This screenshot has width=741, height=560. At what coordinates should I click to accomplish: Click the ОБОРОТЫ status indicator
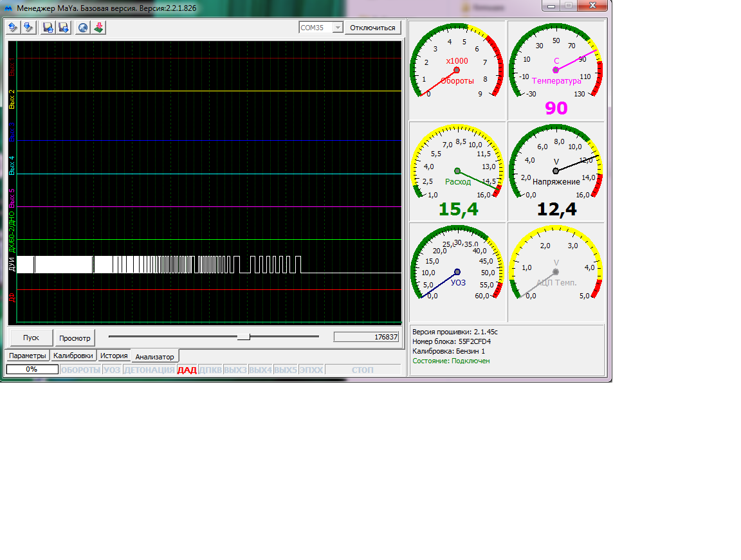81,370
